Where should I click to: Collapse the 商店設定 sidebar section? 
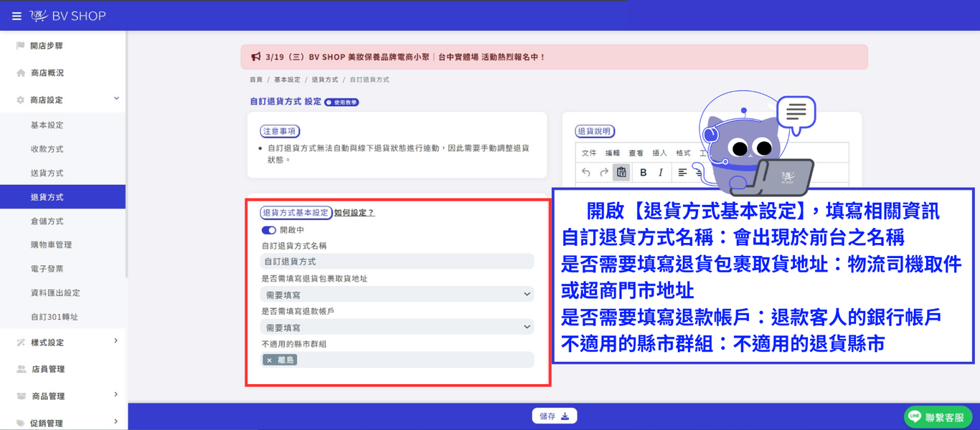click(x=116, y=99)
